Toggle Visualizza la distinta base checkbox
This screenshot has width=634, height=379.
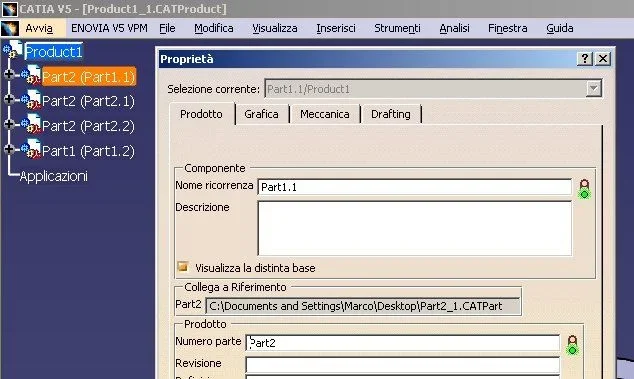pyautogui.click(x=183, y=267)
